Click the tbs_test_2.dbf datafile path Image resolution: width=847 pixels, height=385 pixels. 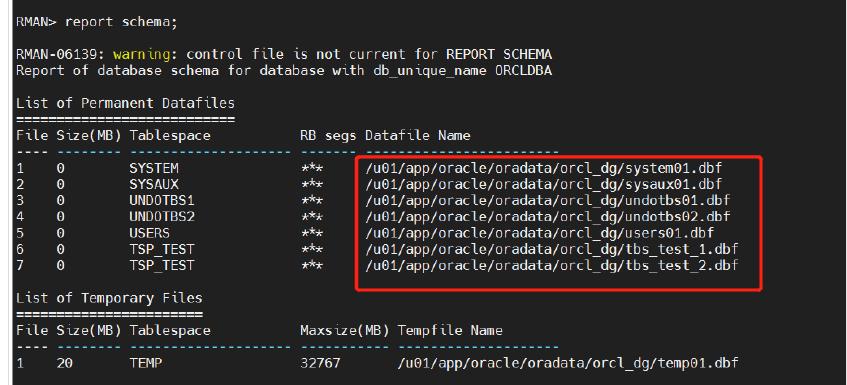click(x=552, y=266)
